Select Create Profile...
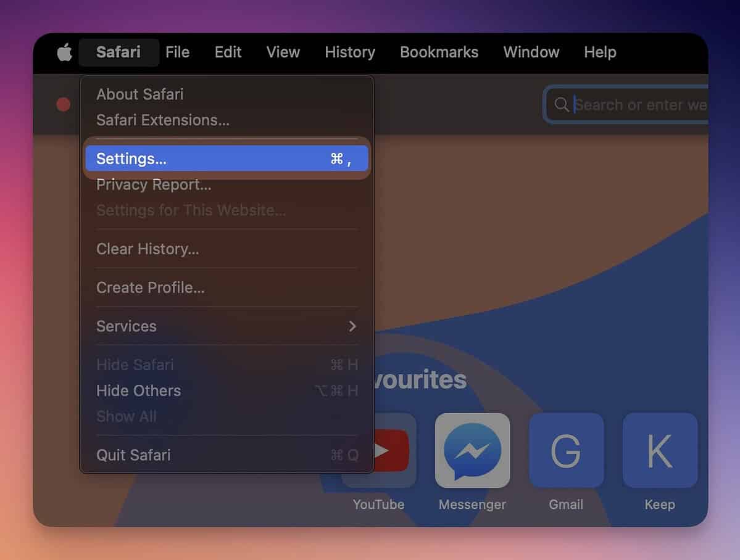 [149, 287]
